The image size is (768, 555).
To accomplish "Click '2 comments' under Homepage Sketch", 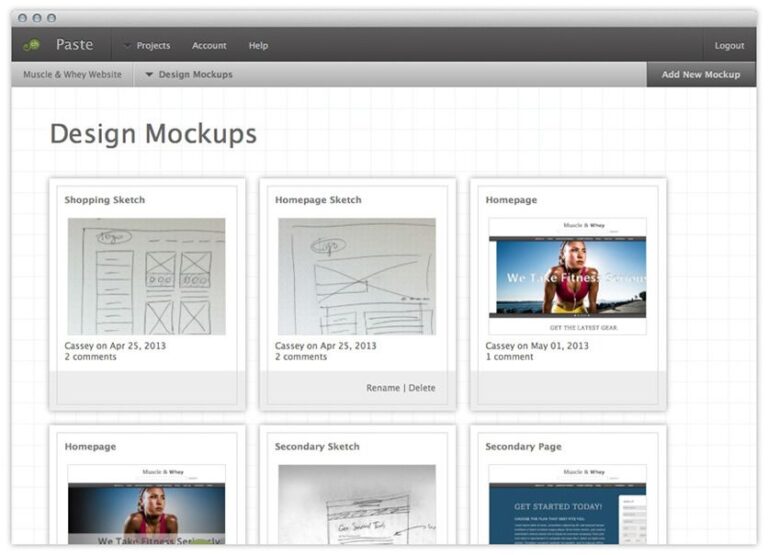I will coord(301,357).
